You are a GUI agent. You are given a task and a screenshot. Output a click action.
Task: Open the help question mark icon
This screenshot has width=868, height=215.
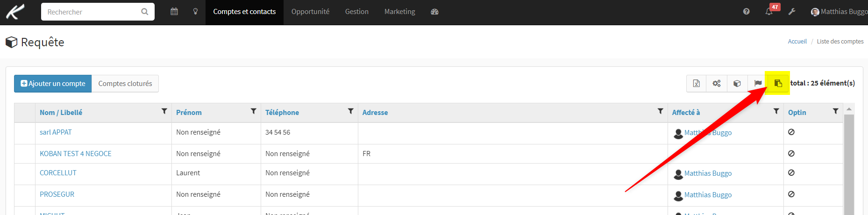tap(747, 12)
